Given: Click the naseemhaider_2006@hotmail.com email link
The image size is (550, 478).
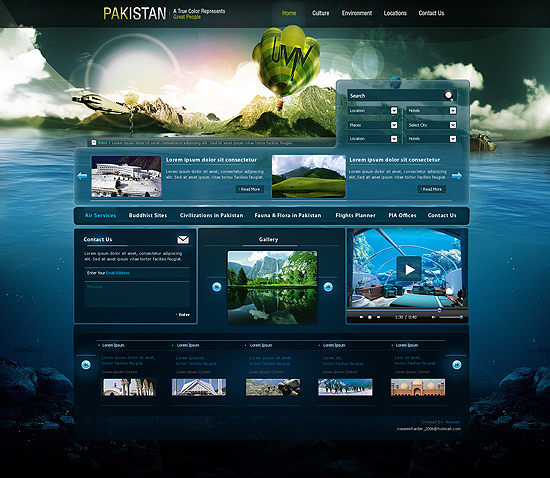Looking at the screenshot, I should [428, 429].
